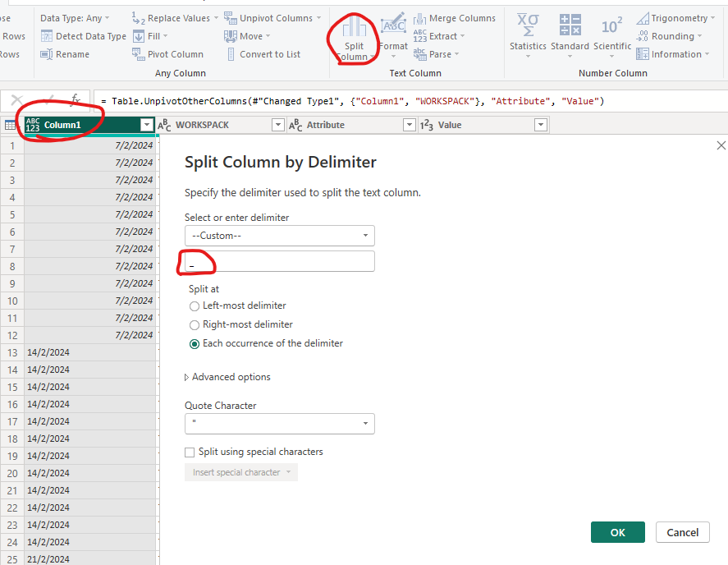728x565 pixels.
Task: Open the Information menu
Action: (673, 54)
